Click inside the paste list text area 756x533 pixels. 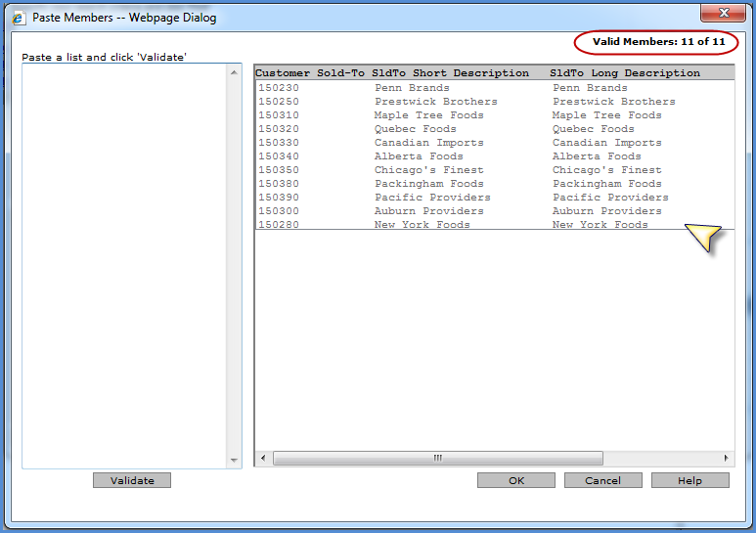[x=124, y=266]
